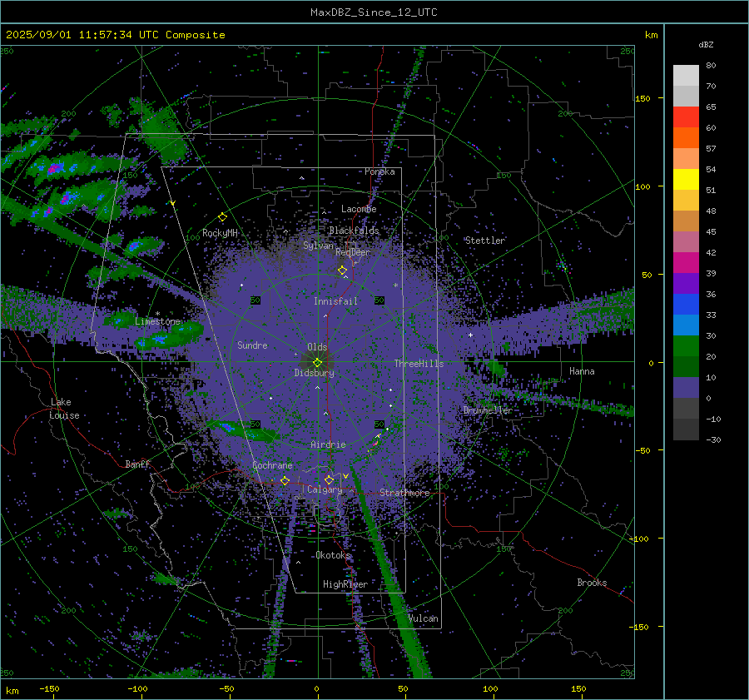Click the Blackfalds city label
Image resolution: width=749 pixels, height=700 pixels.
pyautogui.click(x=354, y=231)
